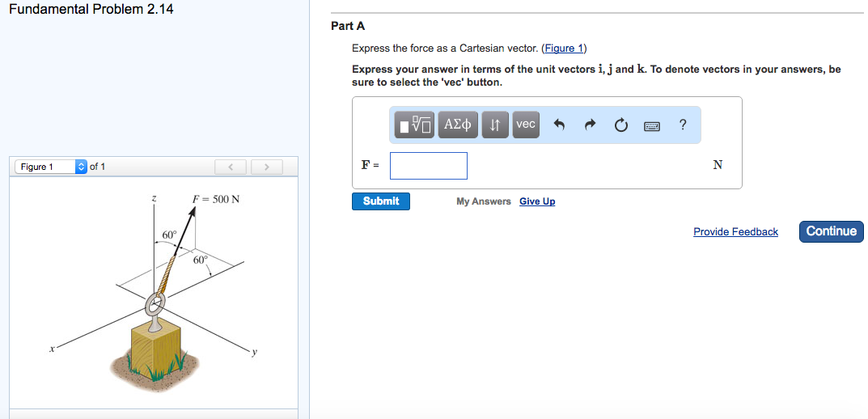868x419 pixels.
Task: Open keyboard shortcuts icon
Action: click(652, 125)
